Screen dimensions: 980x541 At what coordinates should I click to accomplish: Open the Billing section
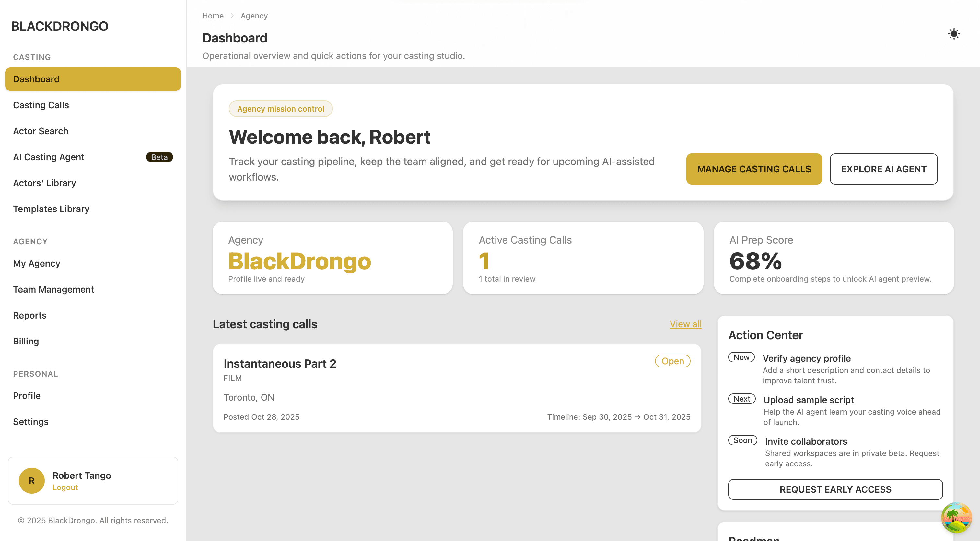(26, 341)
